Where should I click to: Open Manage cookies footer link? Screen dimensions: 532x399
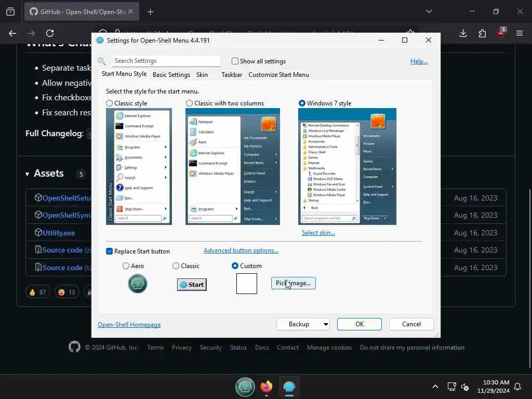click(x=329, y=348)
